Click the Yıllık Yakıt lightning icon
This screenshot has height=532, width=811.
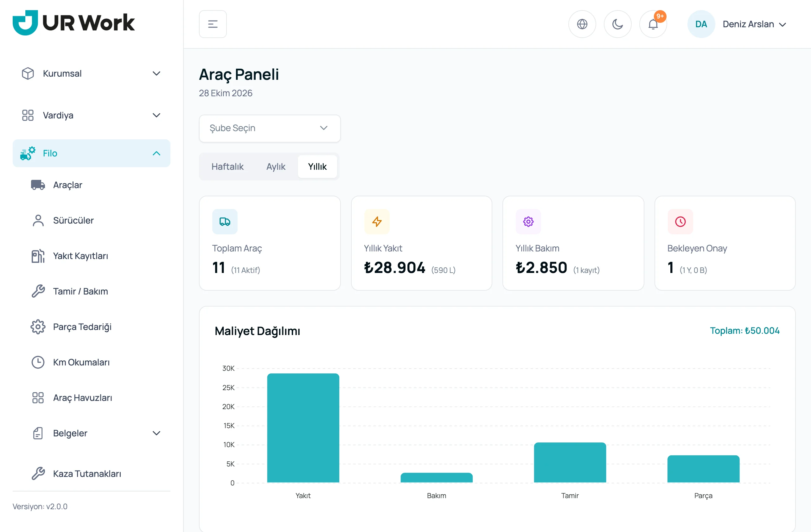pos(377,222)
